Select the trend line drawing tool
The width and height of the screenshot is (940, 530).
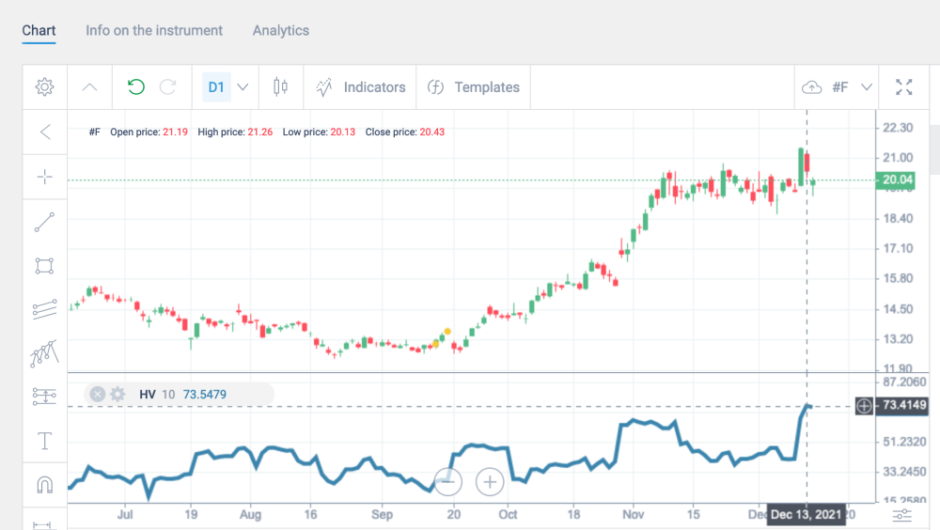45,222
